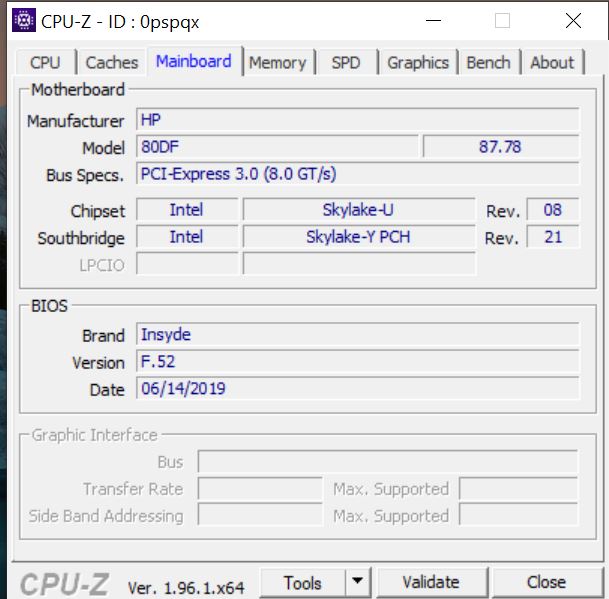Viewport: 609px width, 599px height.
Task: Click the Validate button
Action: coord(431,582)
